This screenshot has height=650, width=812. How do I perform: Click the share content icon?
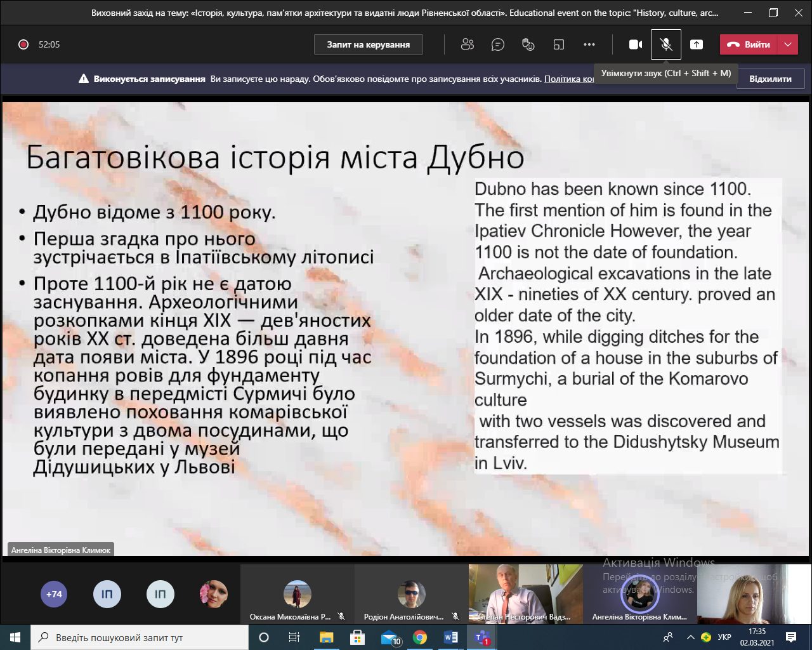[x=697, y=44]
